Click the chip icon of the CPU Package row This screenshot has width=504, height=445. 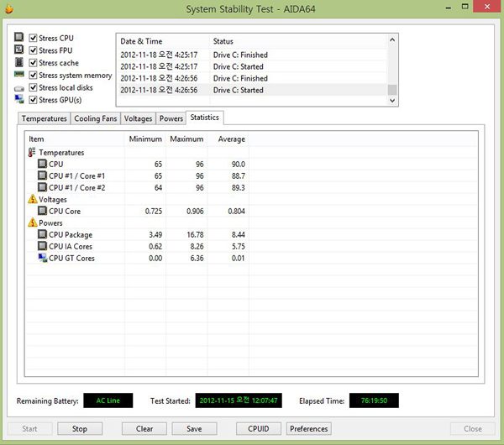42,234
